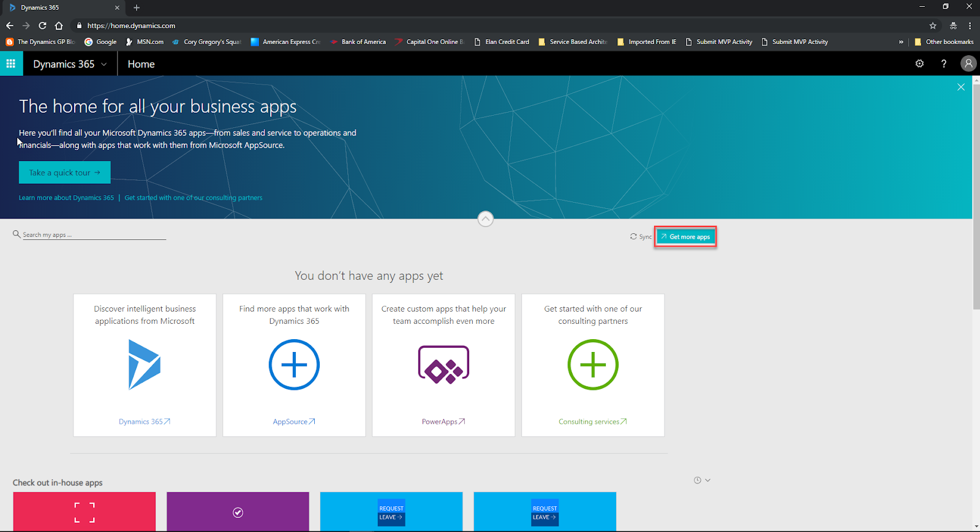Collapse the banner with the up chevron

tap(485, 219)
